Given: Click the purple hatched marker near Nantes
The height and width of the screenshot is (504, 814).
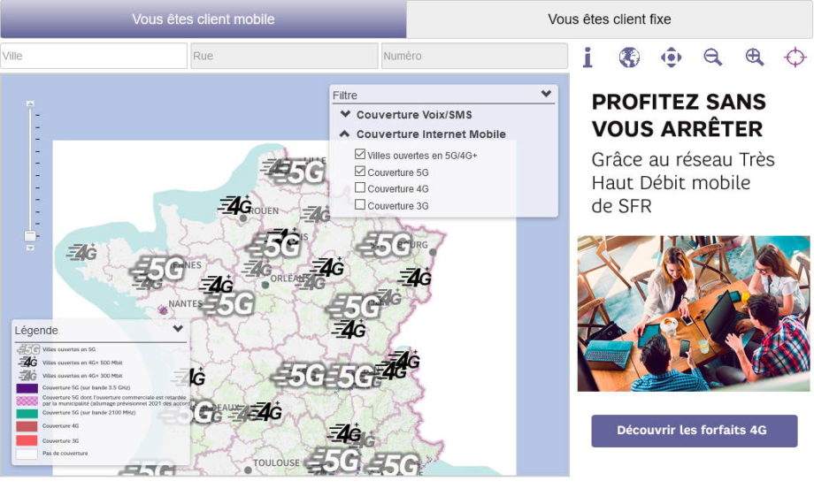Looking at the screenshot, I should pos(163,309).
